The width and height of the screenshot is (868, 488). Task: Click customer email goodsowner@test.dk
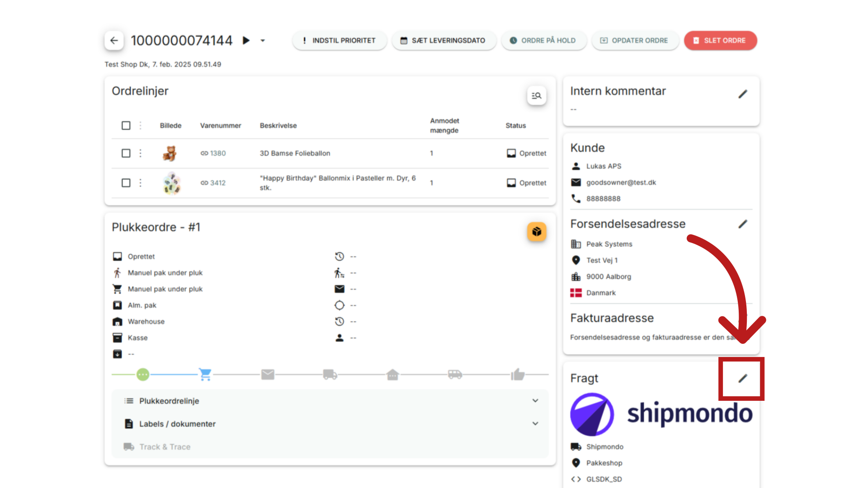click(621, 183)
